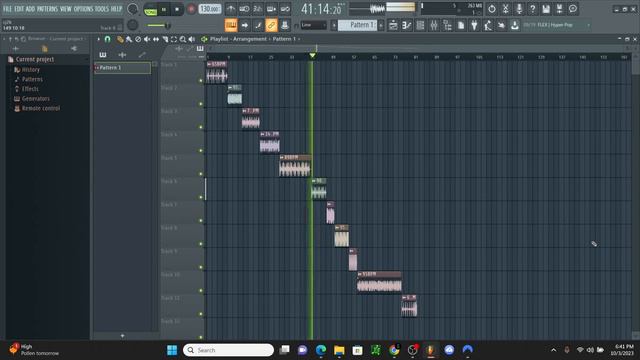Open the Piano roll view icon
The image size is (640, 360).
tap(407, 25)
